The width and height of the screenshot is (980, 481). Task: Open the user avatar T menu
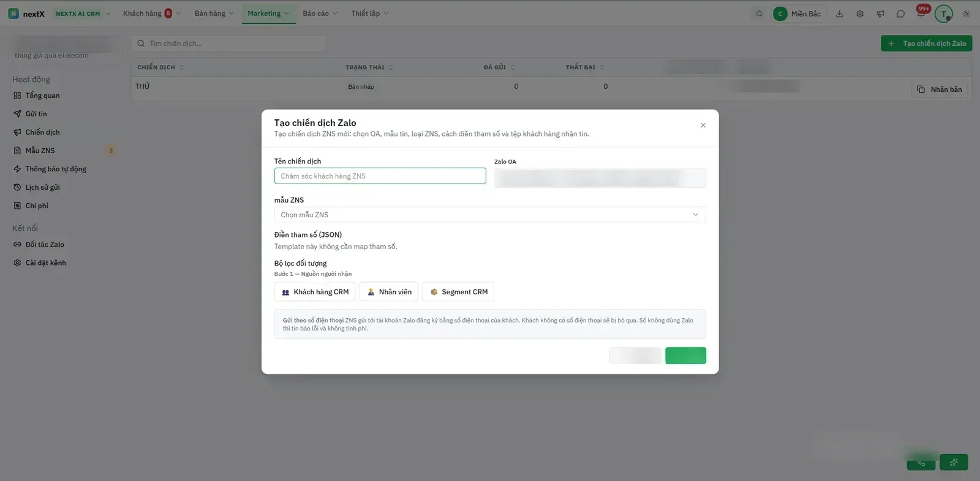(944, 13)
